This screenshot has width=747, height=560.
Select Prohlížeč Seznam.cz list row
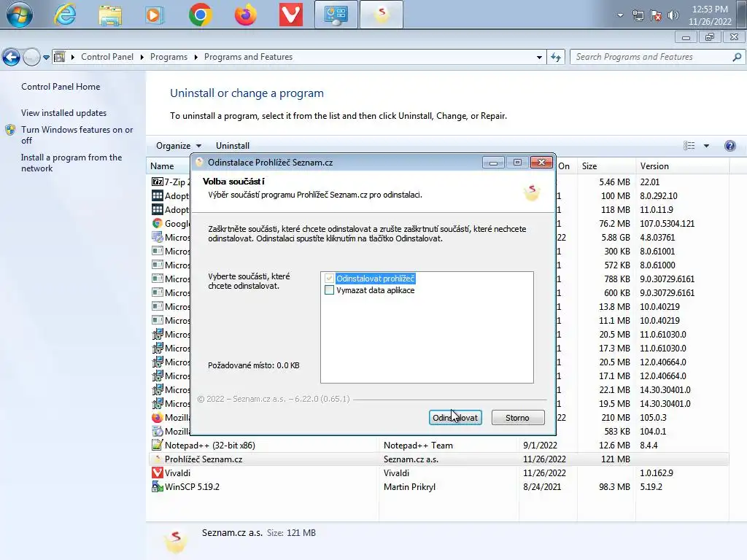pyautogui.click(x=438, y=459)
